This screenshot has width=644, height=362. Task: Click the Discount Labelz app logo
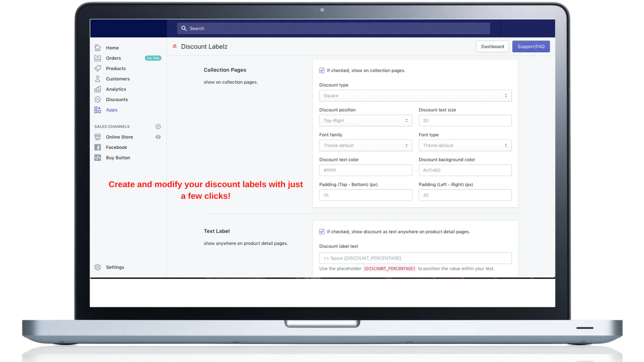(175, 47)
